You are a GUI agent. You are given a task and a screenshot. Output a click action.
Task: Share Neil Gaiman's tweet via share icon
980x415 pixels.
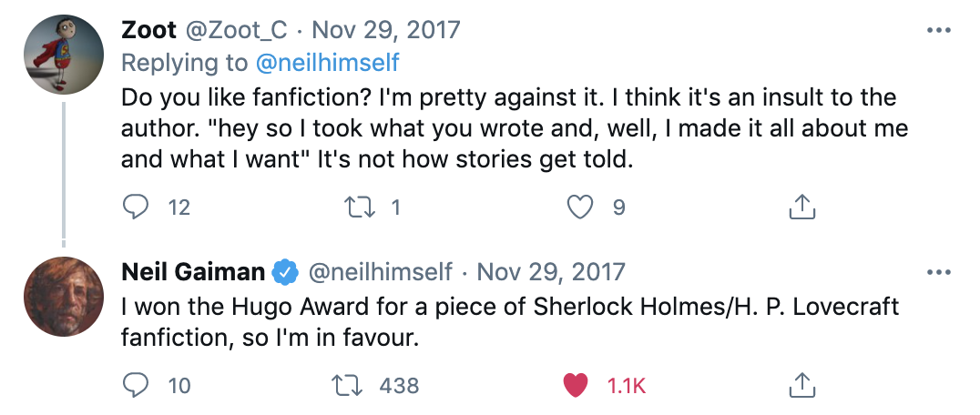801,385
